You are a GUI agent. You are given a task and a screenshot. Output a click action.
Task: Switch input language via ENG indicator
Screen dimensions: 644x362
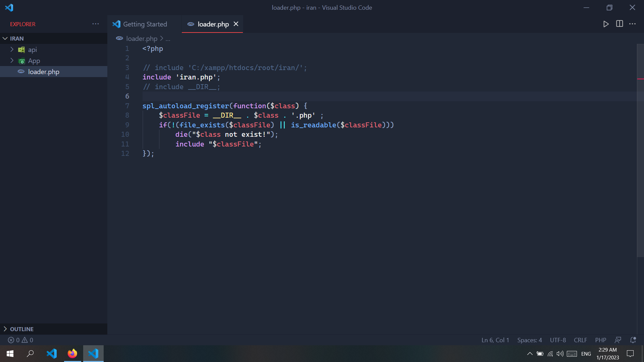point(586,354)
